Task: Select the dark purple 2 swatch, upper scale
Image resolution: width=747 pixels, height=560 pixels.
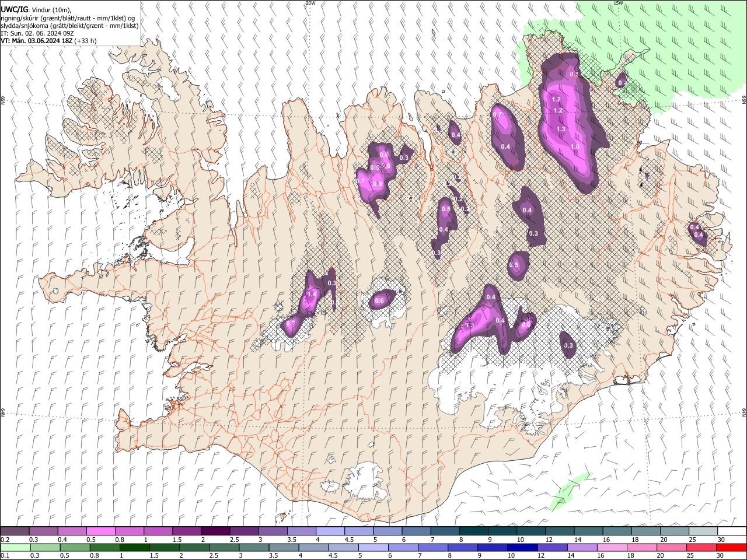Action: click(215, 531)
